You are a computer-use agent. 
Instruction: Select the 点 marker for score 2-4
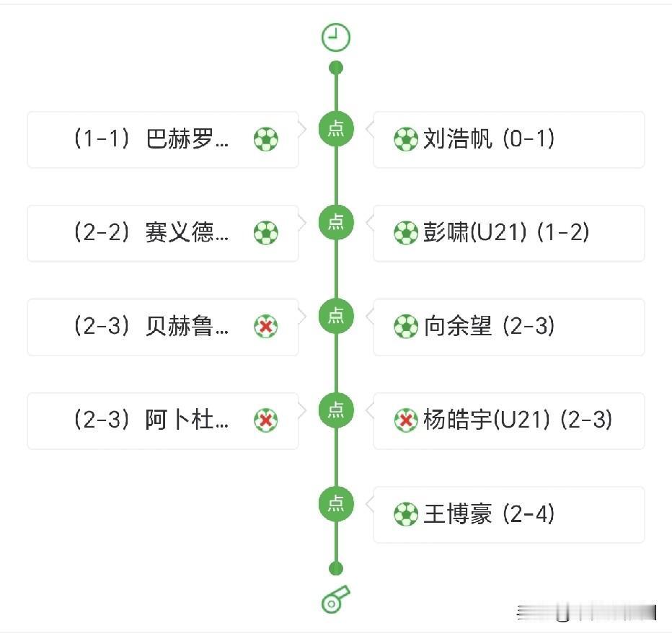coord(336,503)
